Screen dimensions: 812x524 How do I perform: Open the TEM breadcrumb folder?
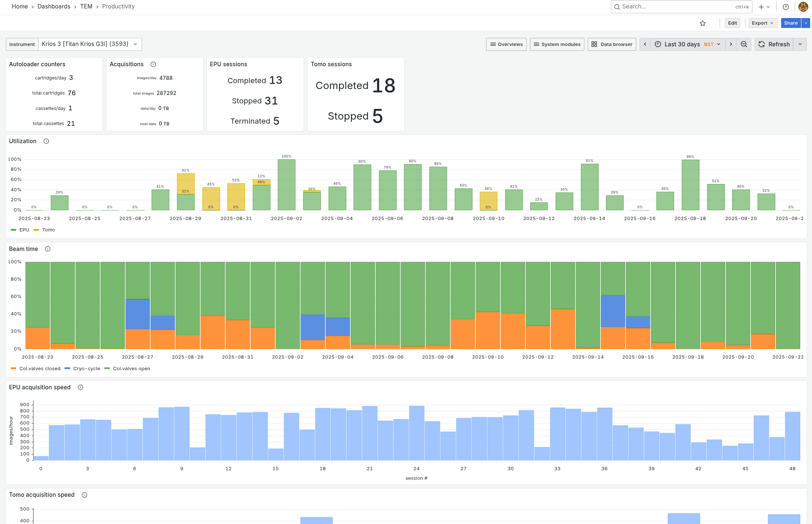pyautogui.click(x=86, y=7)
